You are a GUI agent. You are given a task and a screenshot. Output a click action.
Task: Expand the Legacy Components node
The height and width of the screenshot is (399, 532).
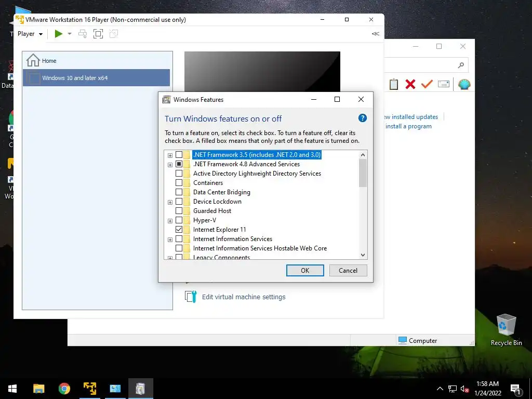click(170, 258)
